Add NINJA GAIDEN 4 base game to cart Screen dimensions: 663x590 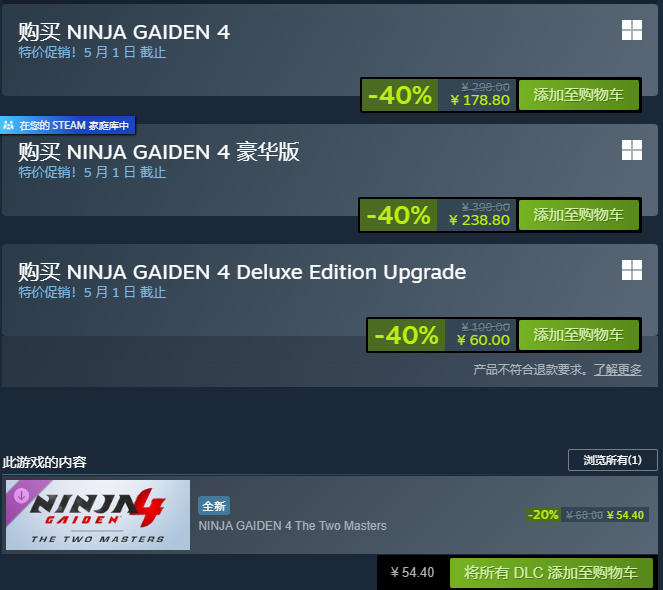pyautogui.click(x=578, y=95)
